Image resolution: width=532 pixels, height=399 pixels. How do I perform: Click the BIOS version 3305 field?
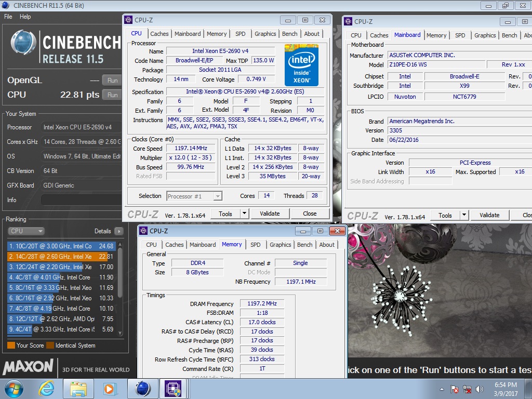460,130
